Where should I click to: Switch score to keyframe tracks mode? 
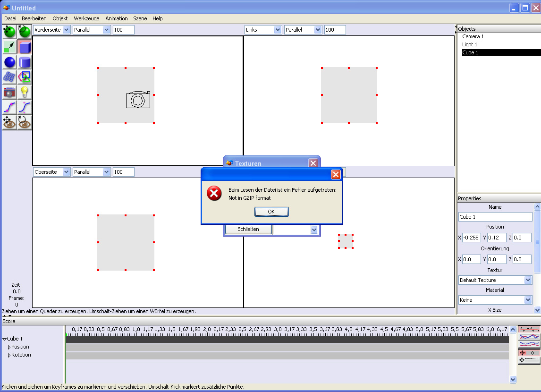tap(529, 329)
